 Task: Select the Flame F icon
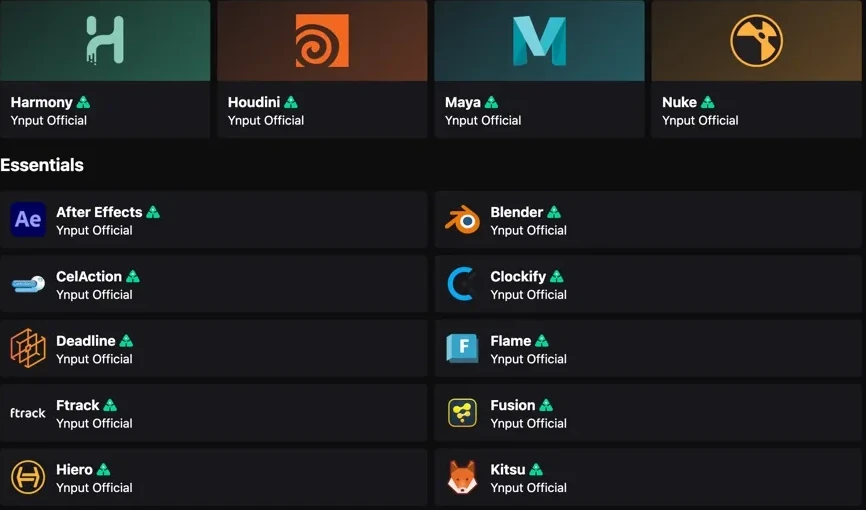coord(462,348)
